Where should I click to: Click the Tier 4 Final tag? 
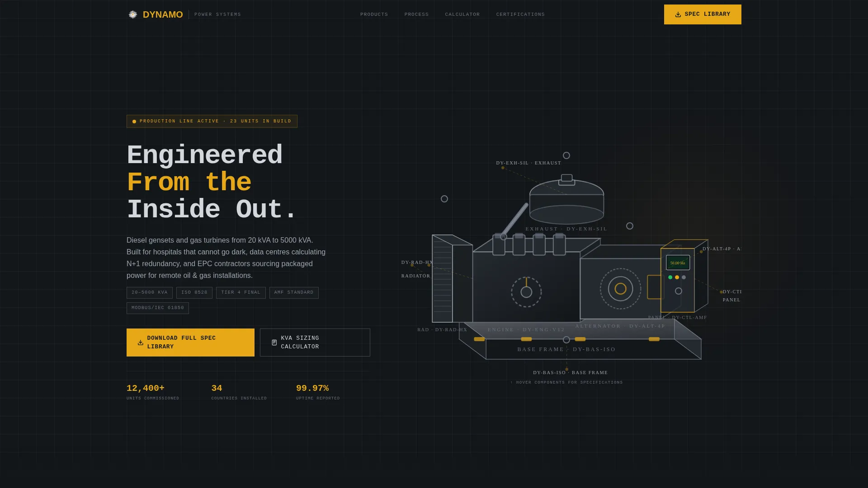tap(241, 293)
